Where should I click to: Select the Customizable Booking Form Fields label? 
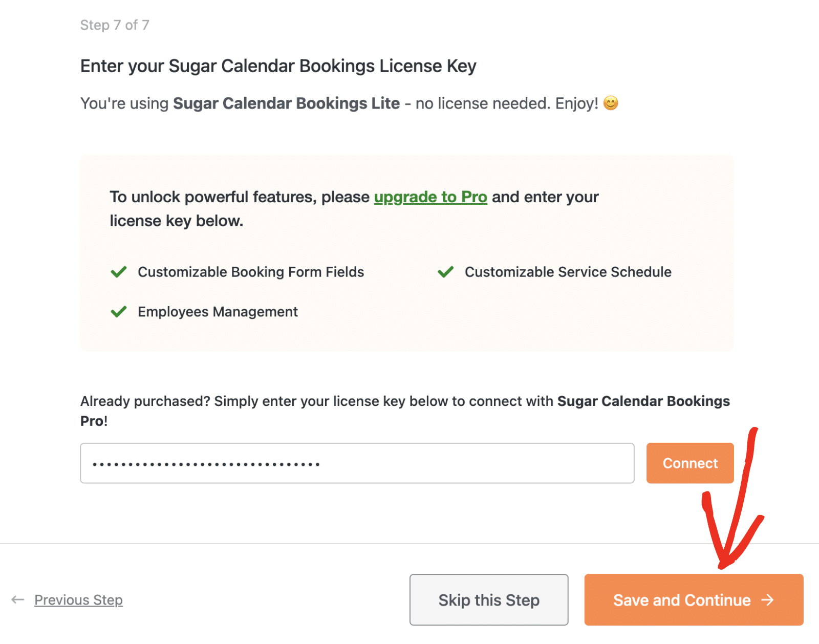click(251, 272)
